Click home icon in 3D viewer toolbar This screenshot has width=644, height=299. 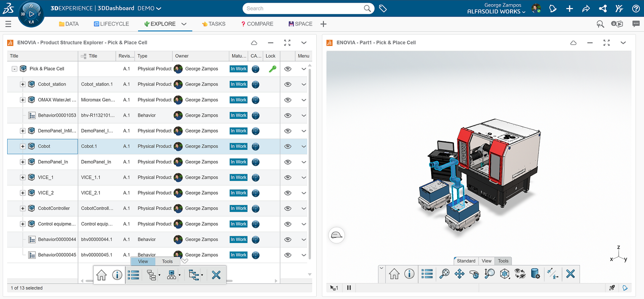394,274
